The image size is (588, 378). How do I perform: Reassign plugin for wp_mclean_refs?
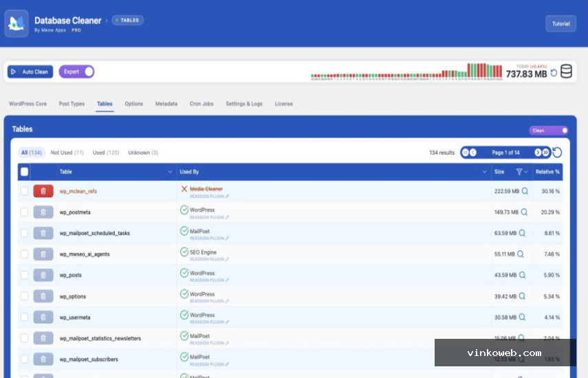tap(209, 197)
